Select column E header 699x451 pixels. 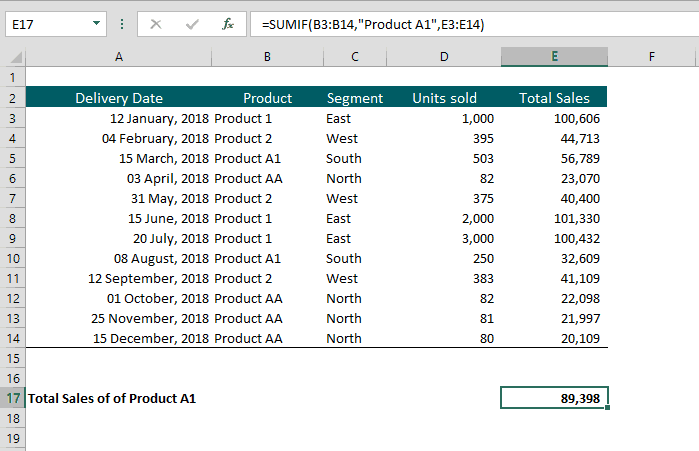point(554,57)
